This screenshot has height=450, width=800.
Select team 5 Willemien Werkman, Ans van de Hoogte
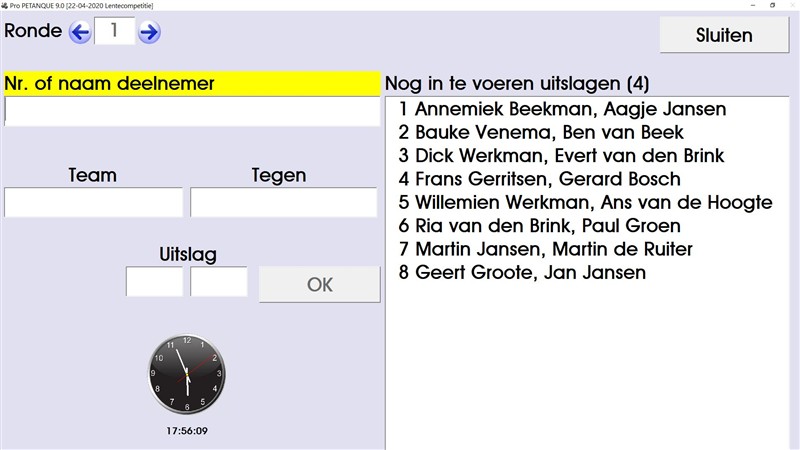point(585,203)
